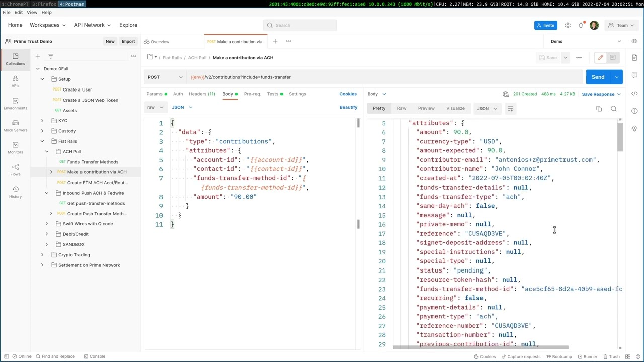Click the environment quick look eye icon
The height and width of the screenshot is (362, 644).
point(634,41)
